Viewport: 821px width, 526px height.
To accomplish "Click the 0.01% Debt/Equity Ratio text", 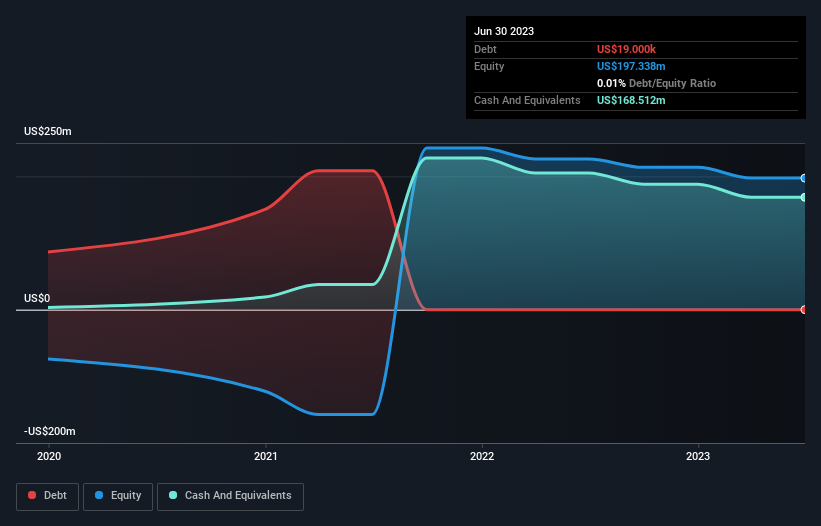I will [x=657, y=83].
